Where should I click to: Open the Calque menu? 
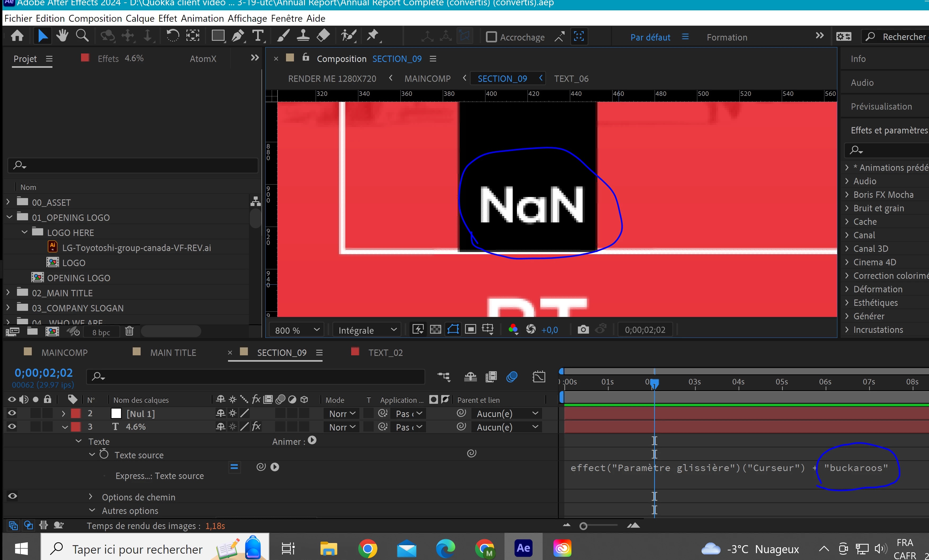pyautogui.click(x=140, y=19)
